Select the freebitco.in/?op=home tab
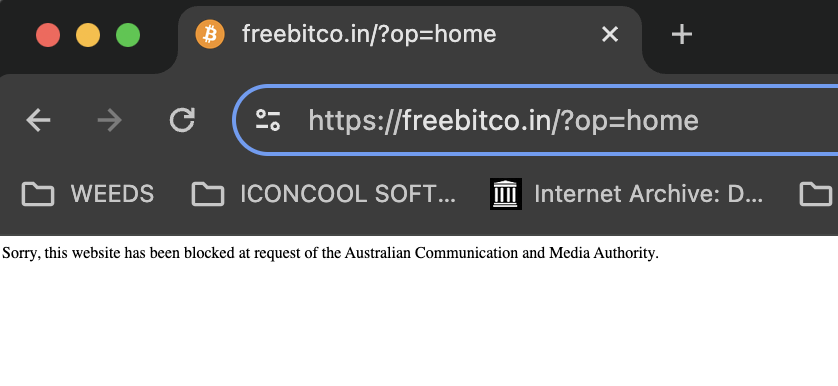The height and width of the screenshot is (386, 838). [369, 35]
